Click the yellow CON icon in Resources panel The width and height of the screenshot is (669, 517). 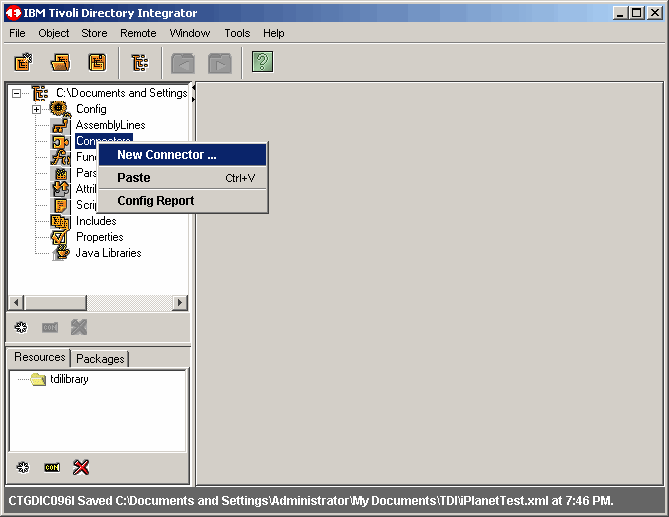pyautogui.click(x=52, y=467)
